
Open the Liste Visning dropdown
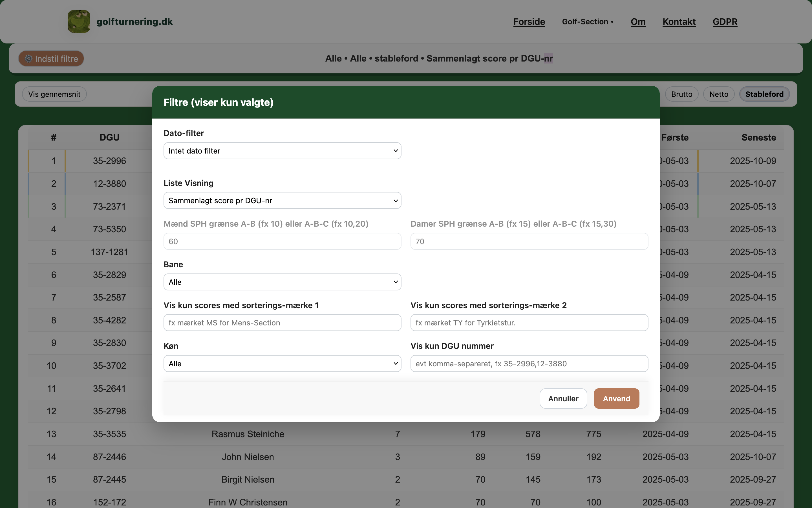coord(282,201)
